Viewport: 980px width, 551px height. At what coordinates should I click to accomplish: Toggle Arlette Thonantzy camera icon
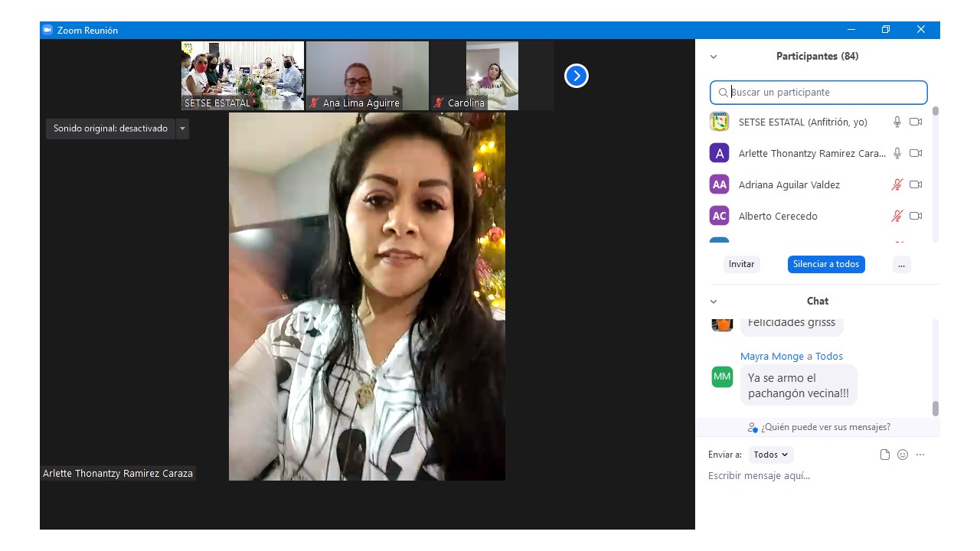(916, 153)
